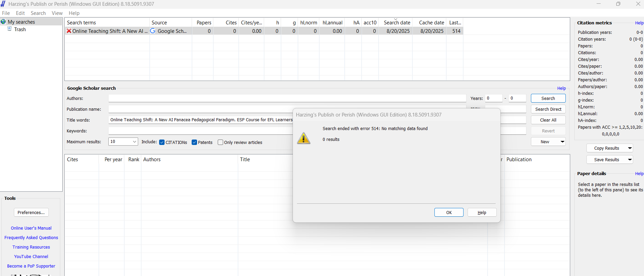Sort searches by the Papers column header
Screen dimensions: 644x276
click(203, 23)
